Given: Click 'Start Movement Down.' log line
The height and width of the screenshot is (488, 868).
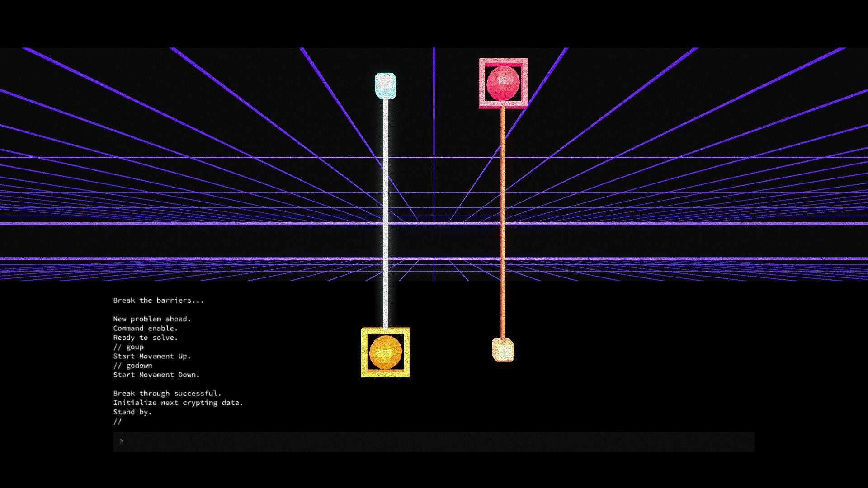Looking at the screenshot, I should click(x=156, y=375).
